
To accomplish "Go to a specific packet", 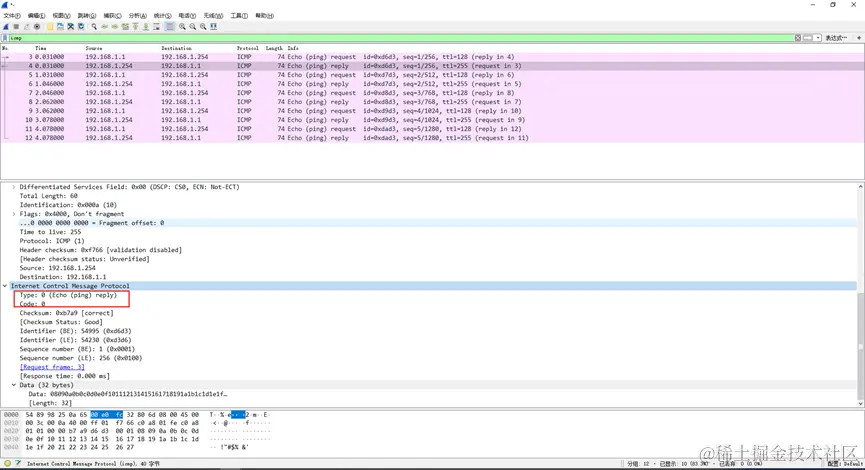I will [x=125, y=26].
